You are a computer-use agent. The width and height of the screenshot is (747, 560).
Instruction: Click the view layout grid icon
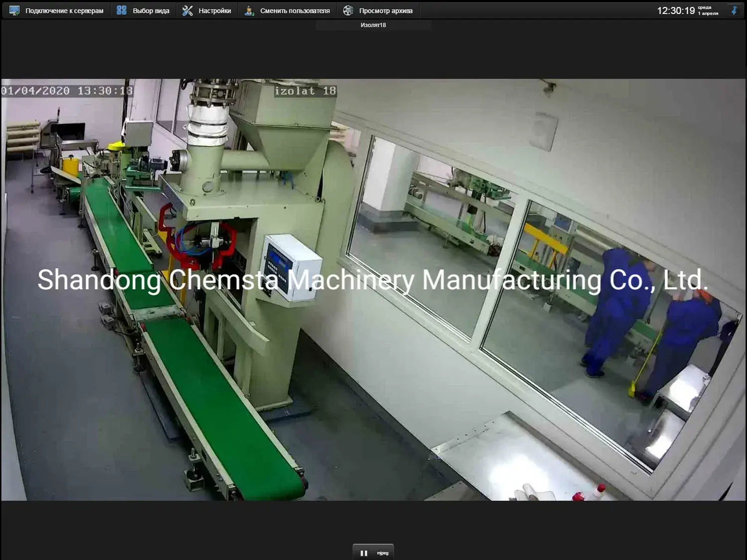pyautogui.click(x=122, y=10)
